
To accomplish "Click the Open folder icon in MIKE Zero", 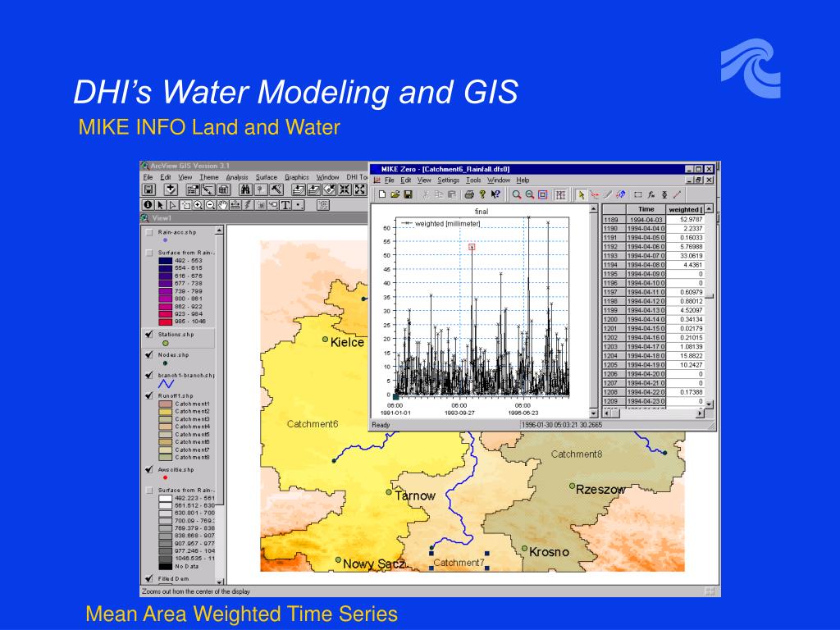I will (395, 194).
